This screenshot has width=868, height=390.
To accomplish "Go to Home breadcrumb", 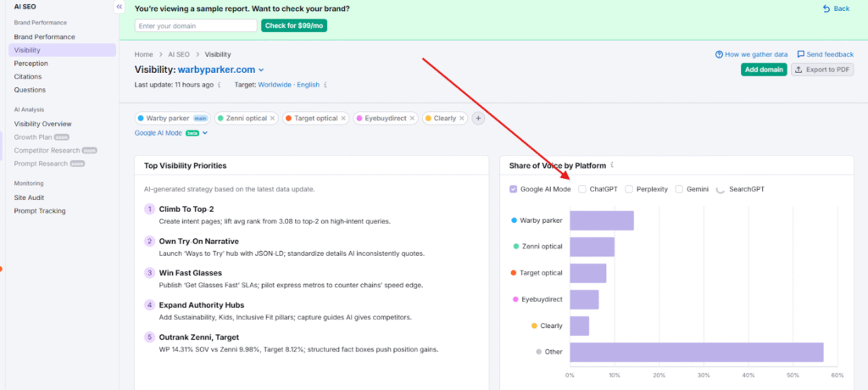I will pyautogui.click(x=143, y=54).
